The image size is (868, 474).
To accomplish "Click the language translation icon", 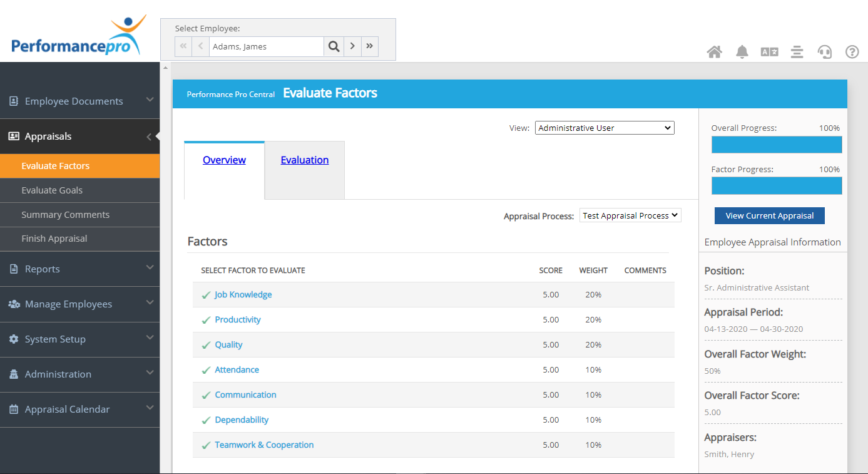I will click(x=769, y=52).
